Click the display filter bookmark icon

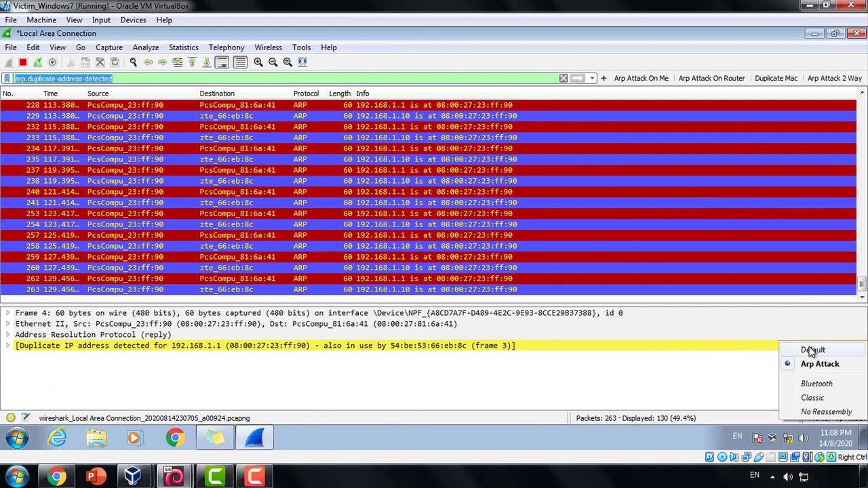pos(7,79)
